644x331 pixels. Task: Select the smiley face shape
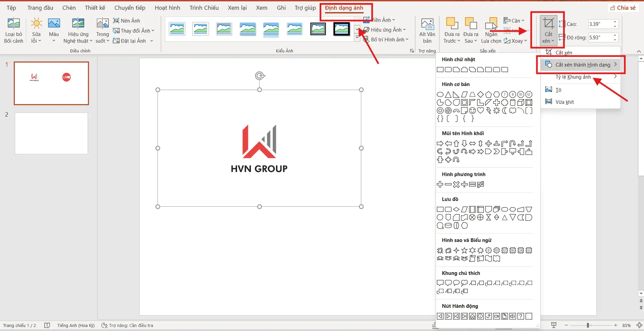pos(472,111)
